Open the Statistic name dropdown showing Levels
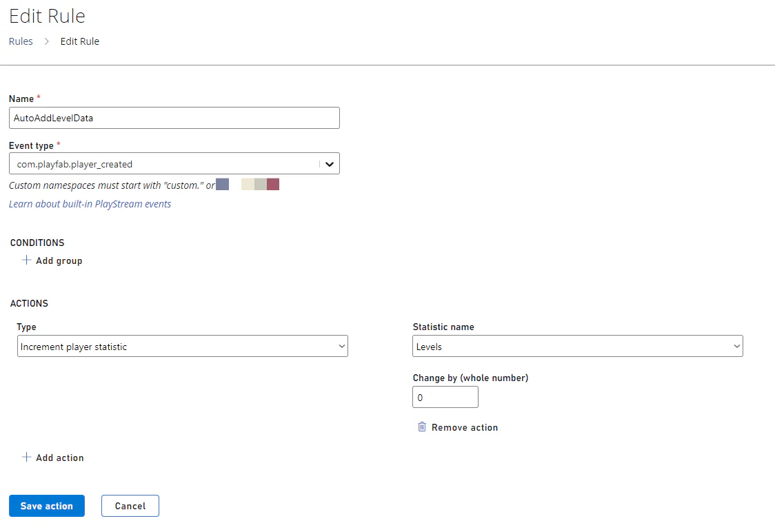This screenshot has width=775, height=532. pos(577,347)
